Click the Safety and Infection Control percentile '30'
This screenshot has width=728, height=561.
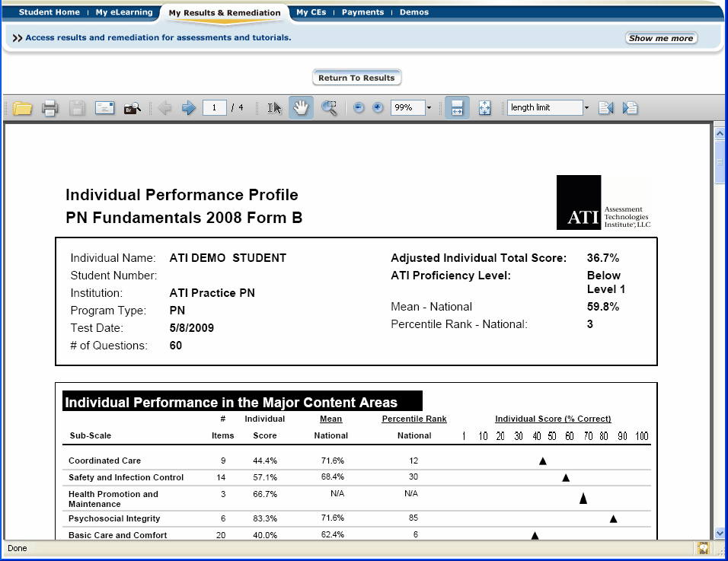click(x=413, y=477)
